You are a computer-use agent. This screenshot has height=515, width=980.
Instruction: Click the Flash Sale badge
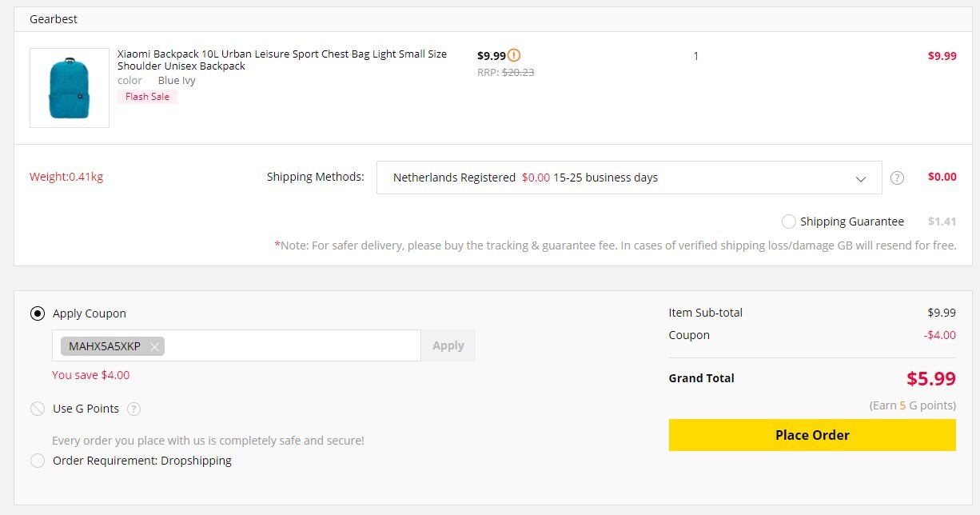[x=148, y=97]
